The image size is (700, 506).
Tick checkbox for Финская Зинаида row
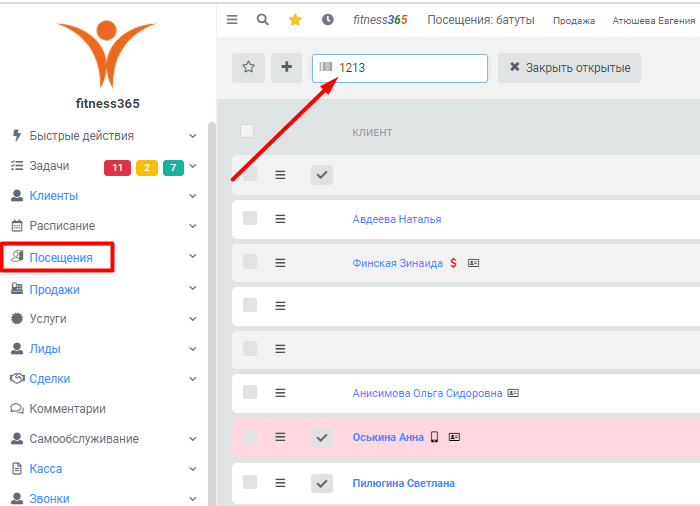[x=250, y=262]
